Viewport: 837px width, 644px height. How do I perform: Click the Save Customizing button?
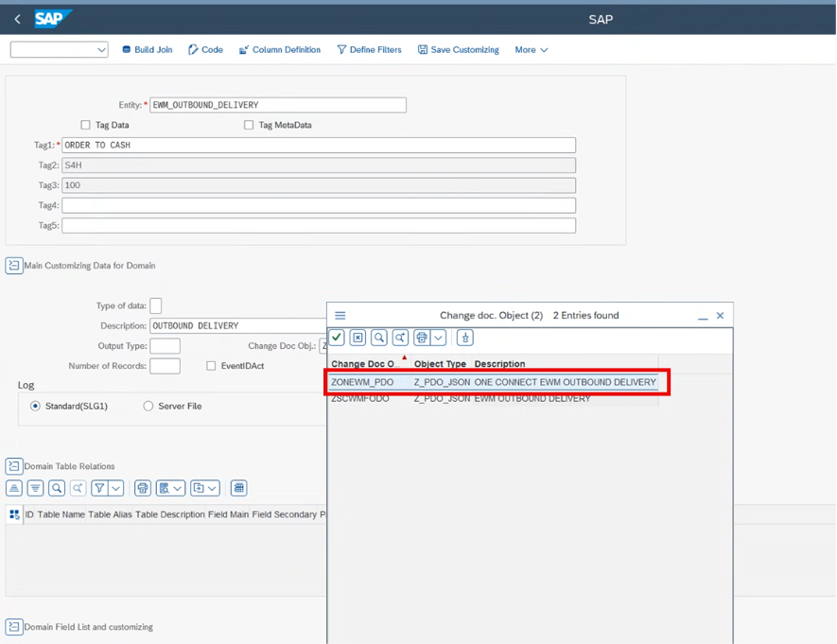click(x=458, y=50)
